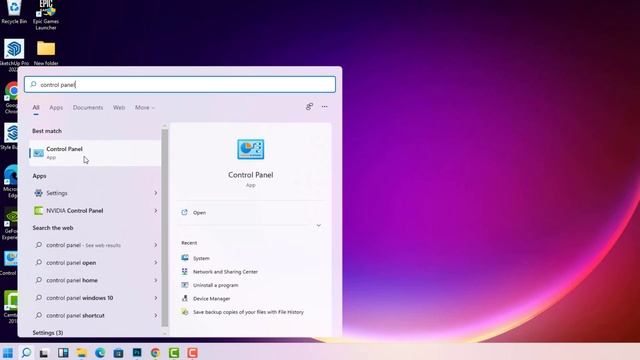Select the Epic Games Launcher desktop icon
The height and width of the screenshot is (360, 640).
(x=46, y=15)
